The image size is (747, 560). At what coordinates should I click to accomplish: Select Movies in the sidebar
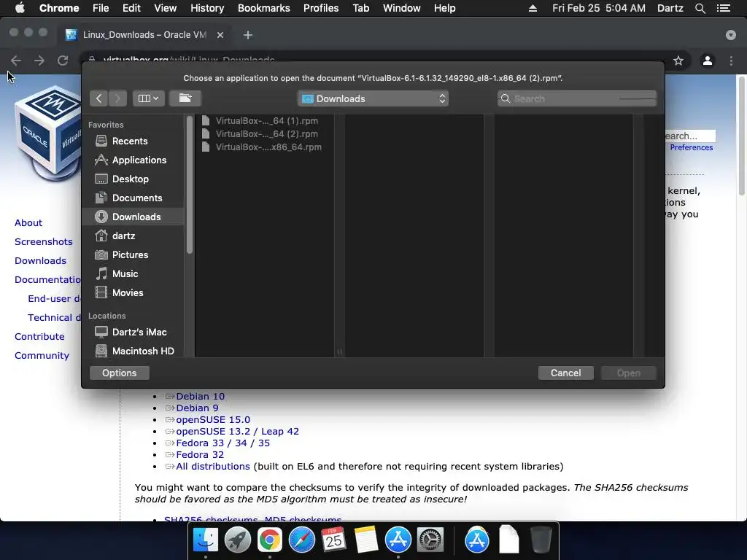coord(133,293)
